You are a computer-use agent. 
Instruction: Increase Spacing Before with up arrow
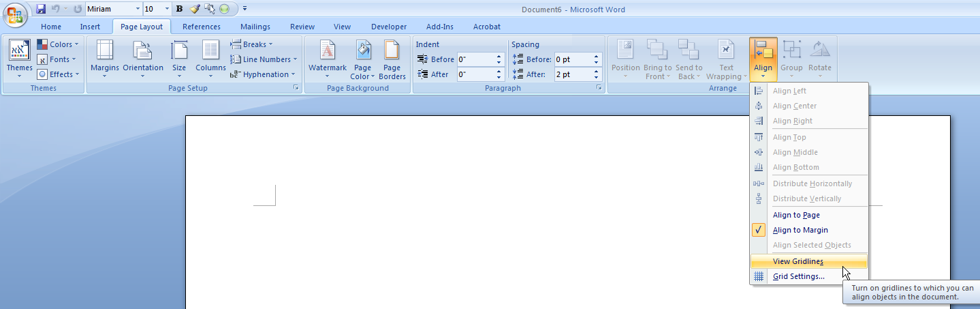[597, 57]
